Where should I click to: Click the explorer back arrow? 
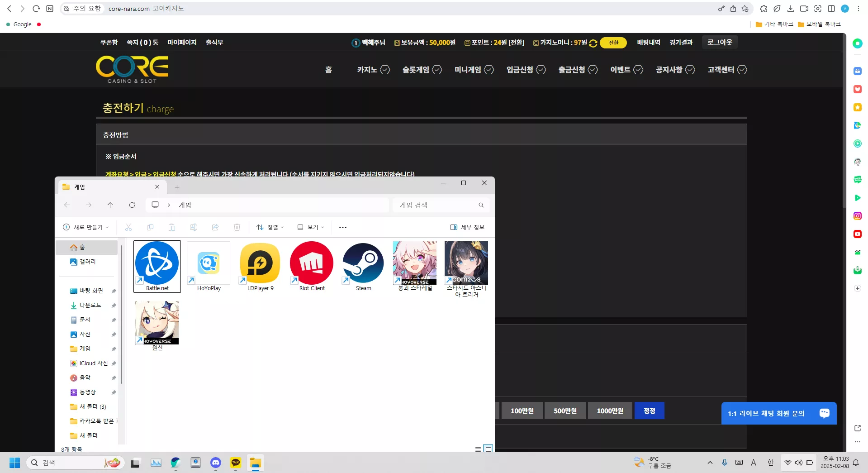point(67,205)
